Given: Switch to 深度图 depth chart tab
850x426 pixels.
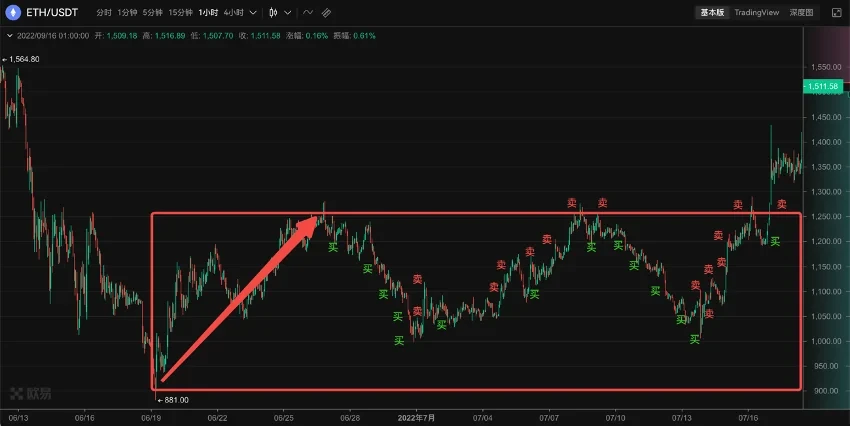Looking at the screenshot, I should (x=802, y=13).
